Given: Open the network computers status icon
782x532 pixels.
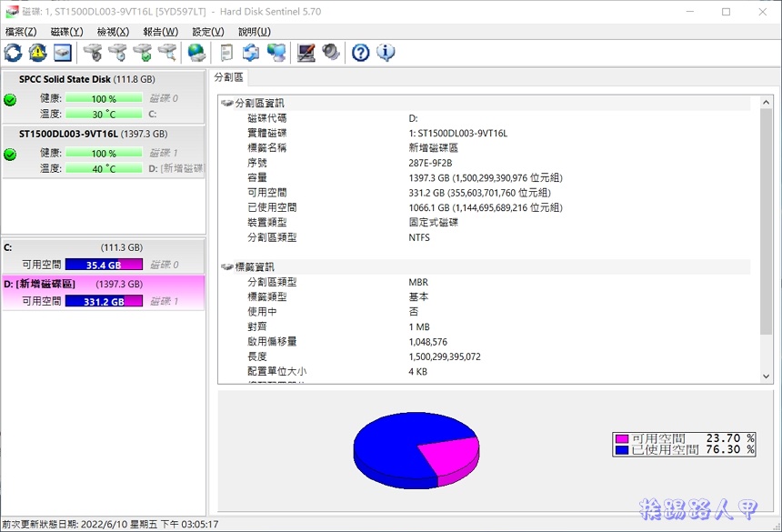Looking at the screenshot, I should click(x=276, y=53).
